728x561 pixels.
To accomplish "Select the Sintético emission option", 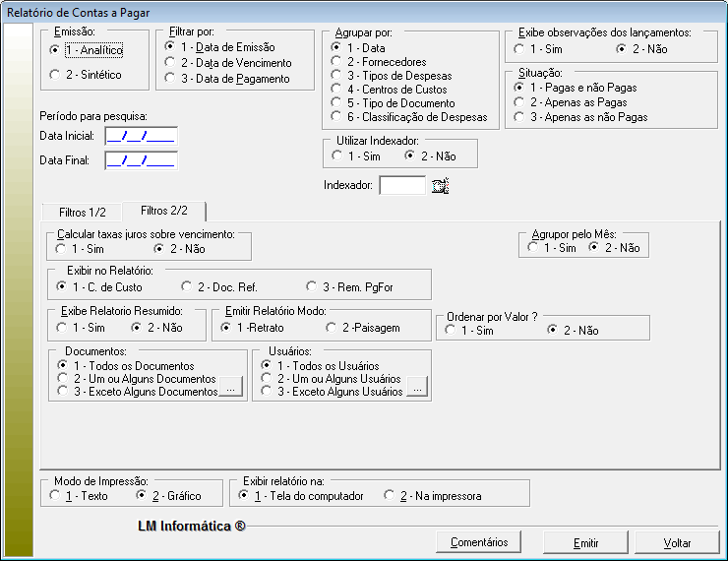I will [55, 75].
